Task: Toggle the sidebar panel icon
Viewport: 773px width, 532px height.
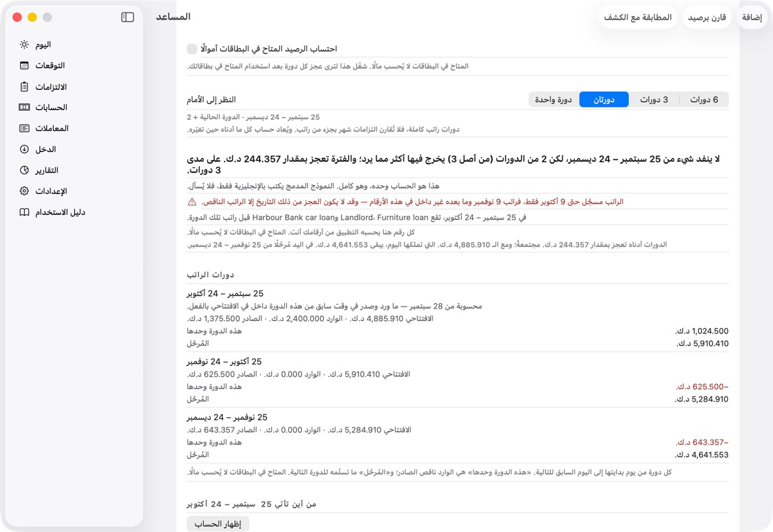Action: point(127,17)
